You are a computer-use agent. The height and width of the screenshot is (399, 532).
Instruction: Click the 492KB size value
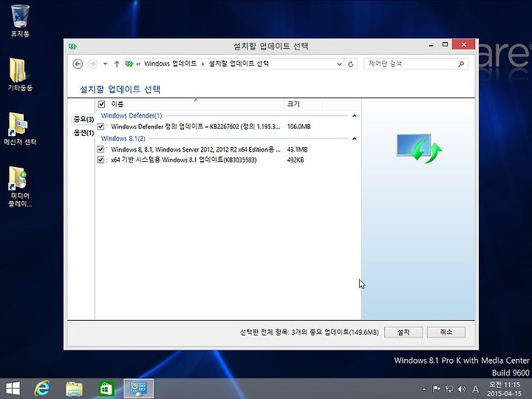click(295, 160)
